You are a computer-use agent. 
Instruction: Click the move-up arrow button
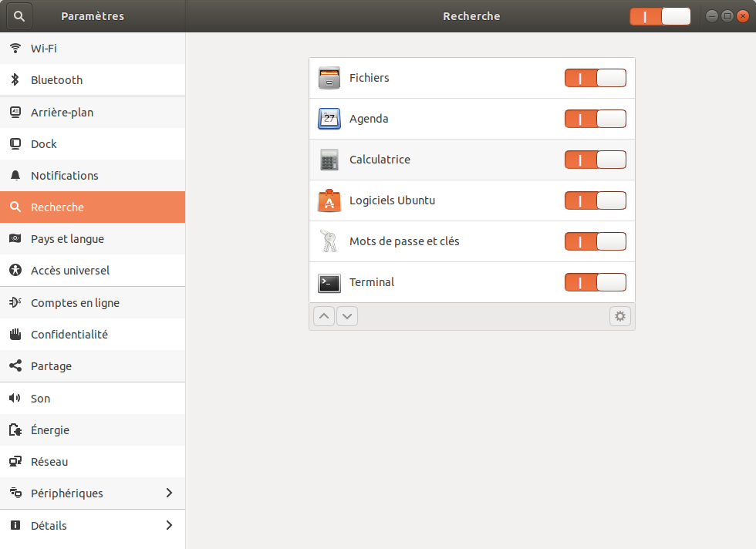[323, 316]
